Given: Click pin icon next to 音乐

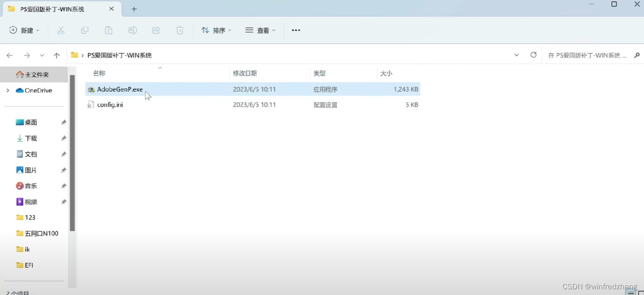Looking at the screenshot, I should coord(63,186).
